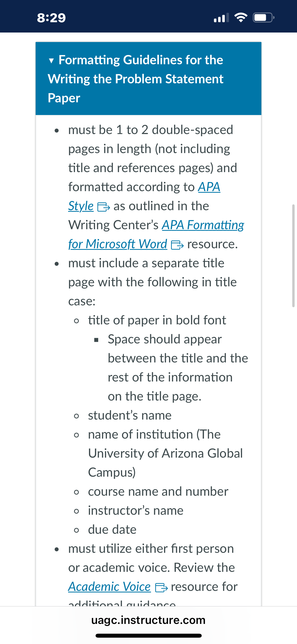
Task: Click external link icon after Academic Voice
Action: coord(161,588)
